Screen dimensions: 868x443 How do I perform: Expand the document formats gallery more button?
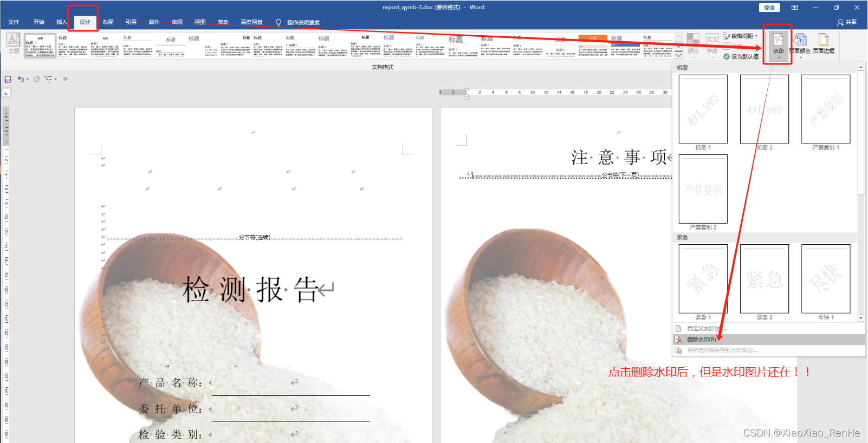point(678,55)
